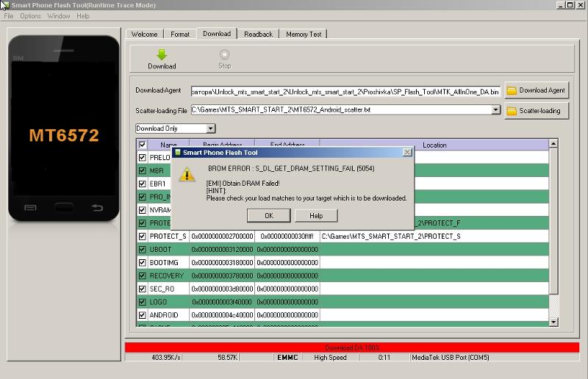The height and width of the screenshot is (379, 588).
Task: Click the phone home key icon
Action: click(64, 207)
